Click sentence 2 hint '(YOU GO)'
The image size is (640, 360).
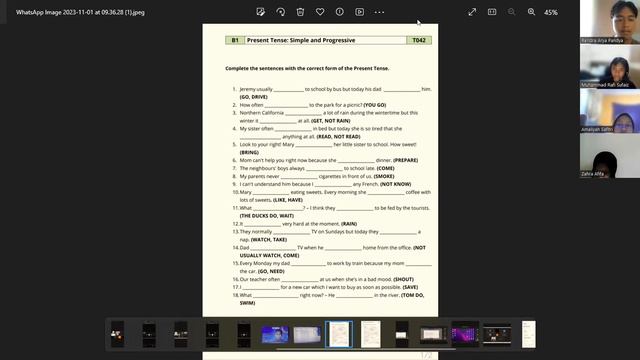click(x=375, y=105)
